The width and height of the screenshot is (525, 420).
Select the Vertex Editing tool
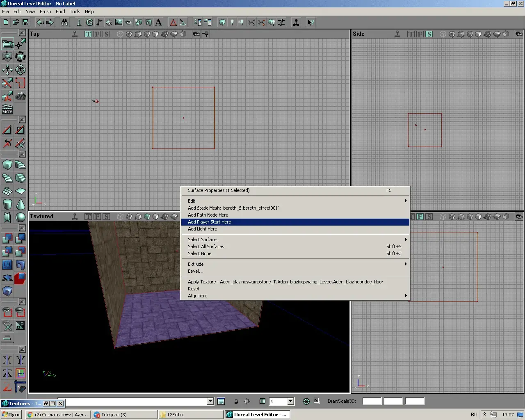[x=20, y=43]
